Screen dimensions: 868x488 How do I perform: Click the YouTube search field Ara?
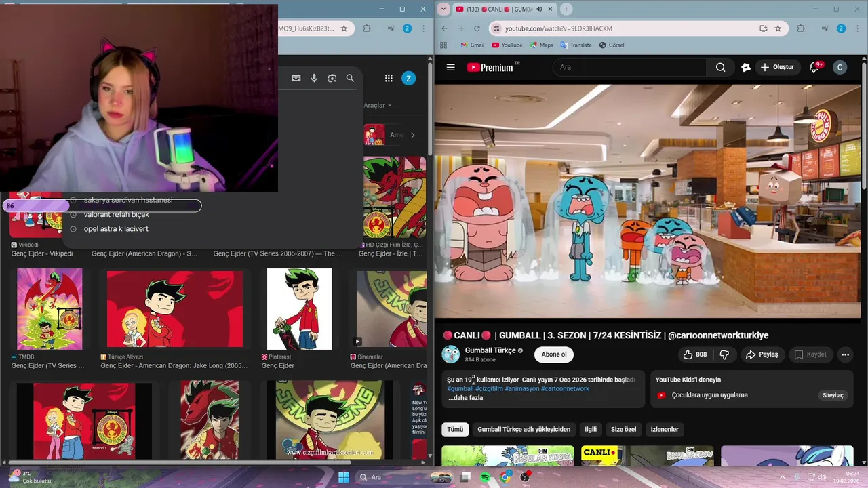coord(630,67)
